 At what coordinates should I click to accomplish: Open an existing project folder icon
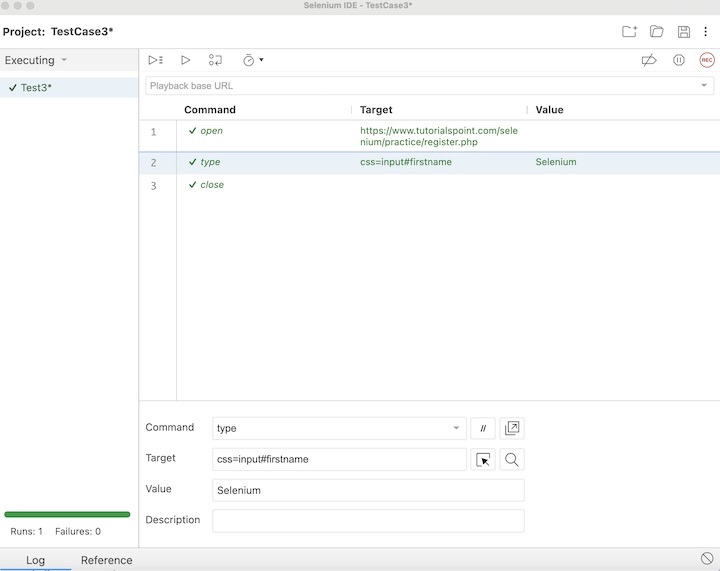point(657,32)
